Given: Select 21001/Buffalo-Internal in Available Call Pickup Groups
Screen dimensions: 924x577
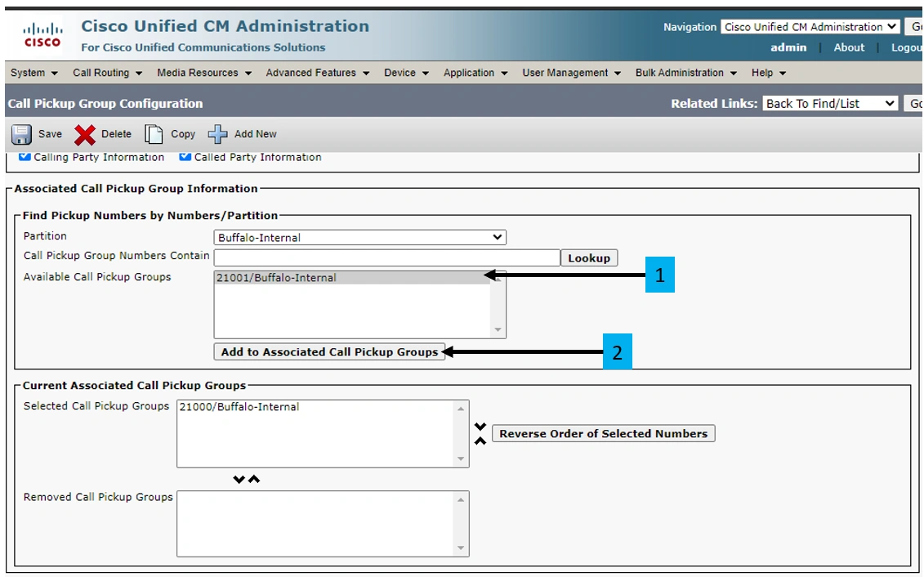Looking at the screenshot, I should click(277, 278).
